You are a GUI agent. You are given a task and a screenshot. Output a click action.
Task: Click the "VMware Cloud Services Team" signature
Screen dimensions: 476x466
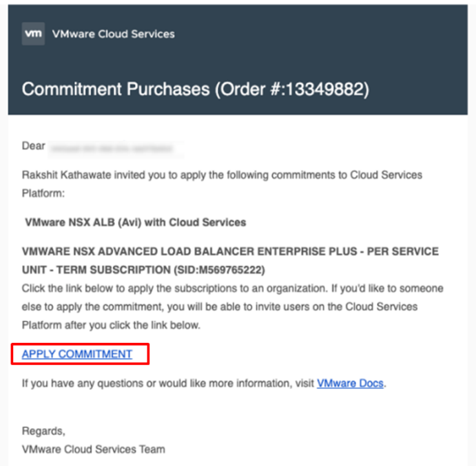94,449
